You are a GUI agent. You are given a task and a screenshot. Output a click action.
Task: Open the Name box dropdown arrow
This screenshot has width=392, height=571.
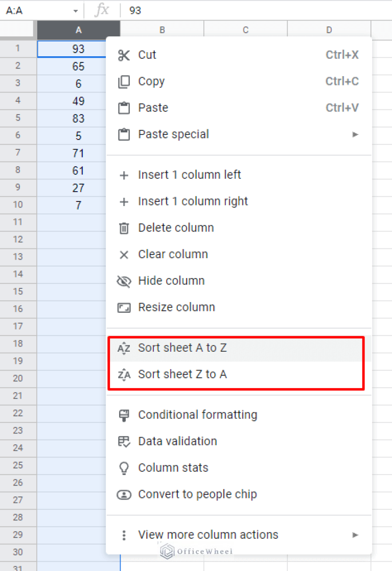76,11
